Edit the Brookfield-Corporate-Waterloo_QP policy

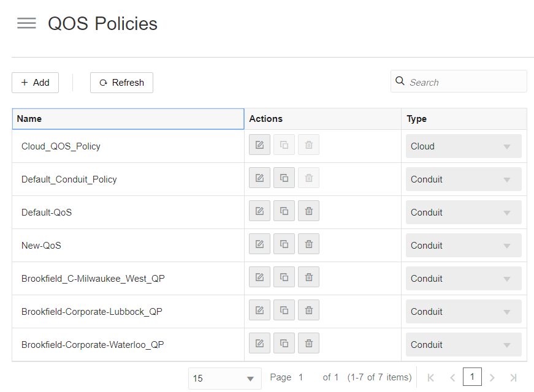point(259,344)
